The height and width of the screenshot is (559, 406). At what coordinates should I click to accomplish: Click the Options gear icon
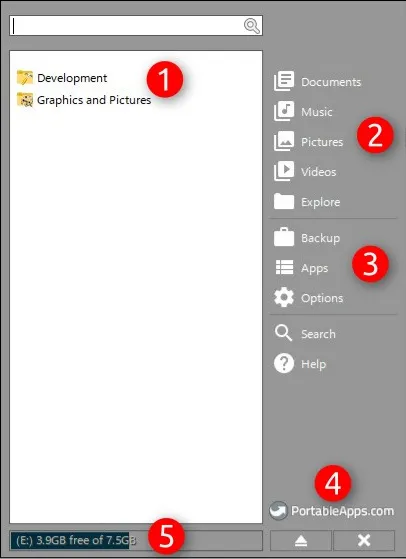(x=284, y=297)
